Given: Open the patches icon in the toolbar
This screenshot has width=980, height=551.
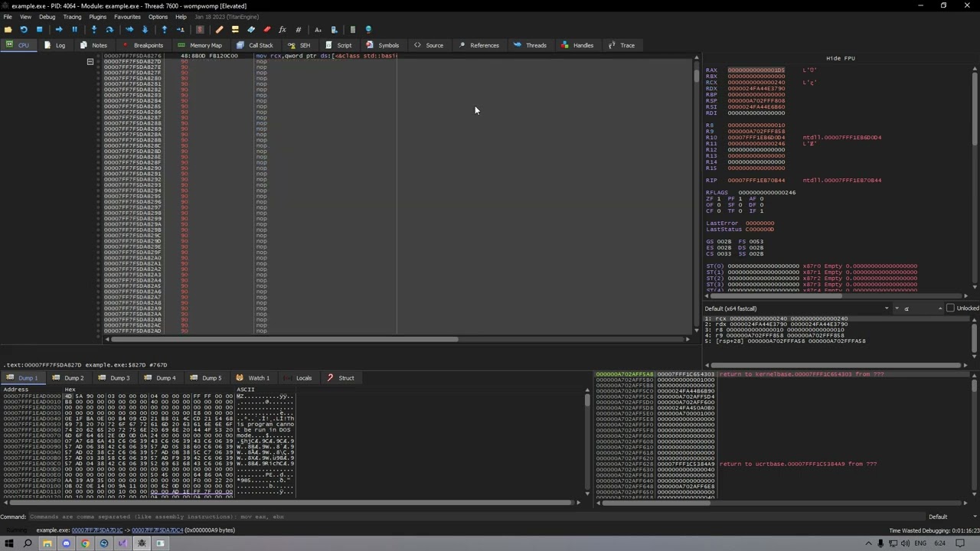Looking at the screenshot, I should (x=219, y=29).
